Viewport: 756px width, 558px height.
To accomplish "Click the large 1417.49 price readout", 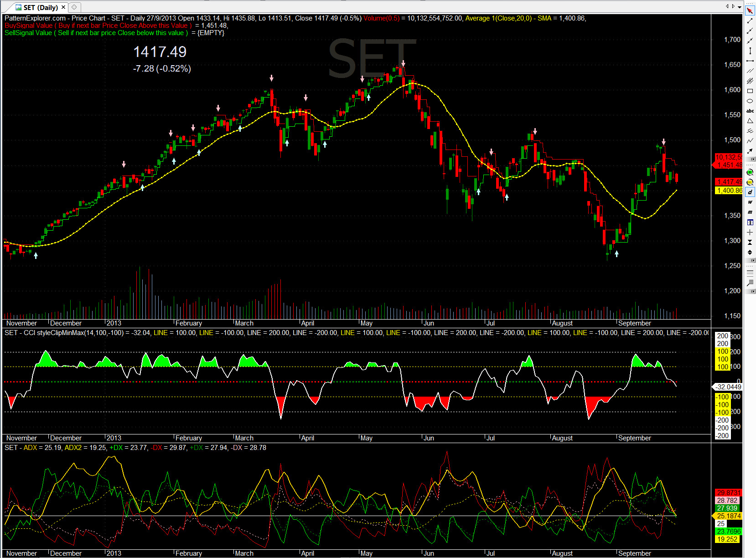I will coord(160,52).
